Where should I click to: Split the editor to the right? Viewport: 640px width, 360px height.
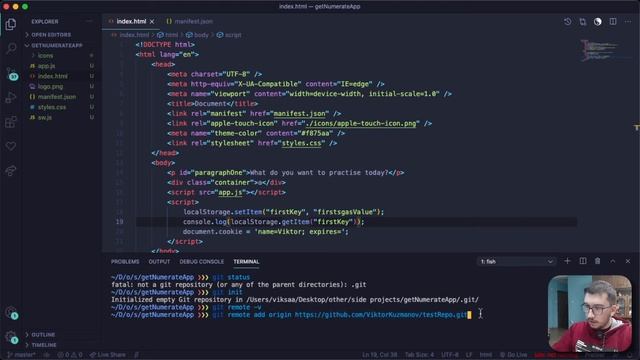[613, 22]
